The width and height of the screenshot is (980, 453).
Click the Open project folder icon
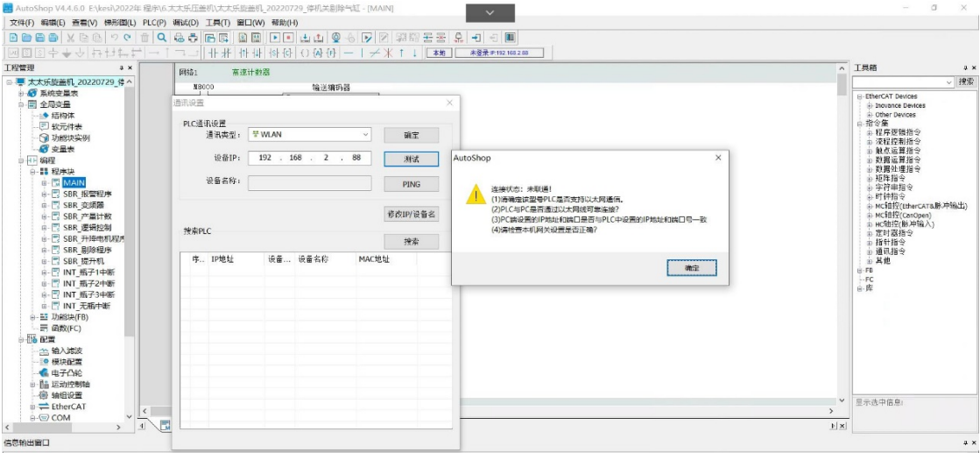[x=26, y=37]
